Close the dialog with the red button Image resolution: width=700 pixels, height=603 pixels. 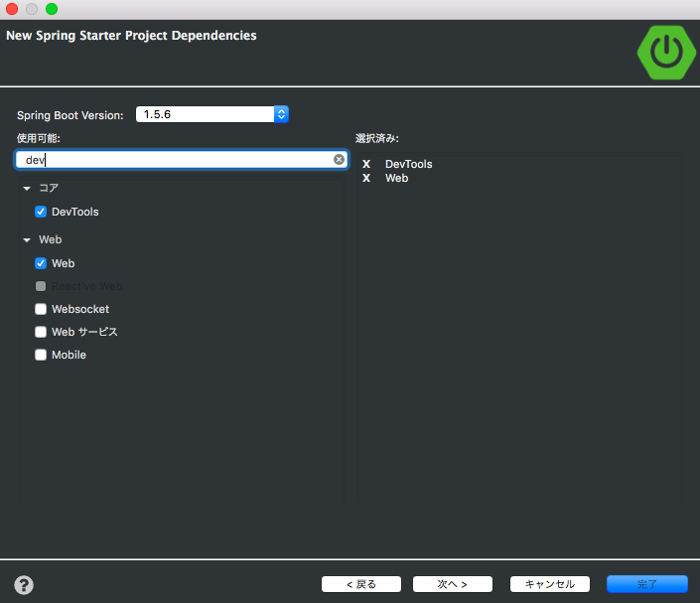coord(12,9)
